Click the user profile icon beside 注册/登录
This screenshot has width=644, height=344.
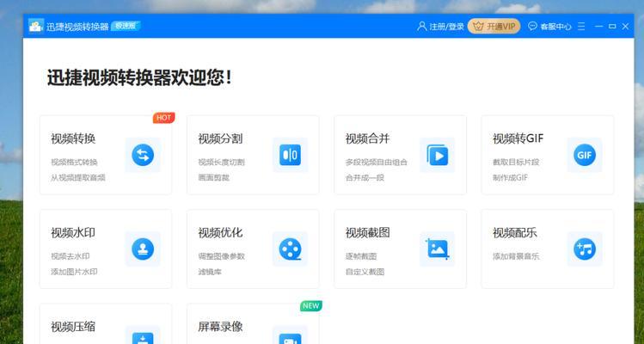pos(421,27)
